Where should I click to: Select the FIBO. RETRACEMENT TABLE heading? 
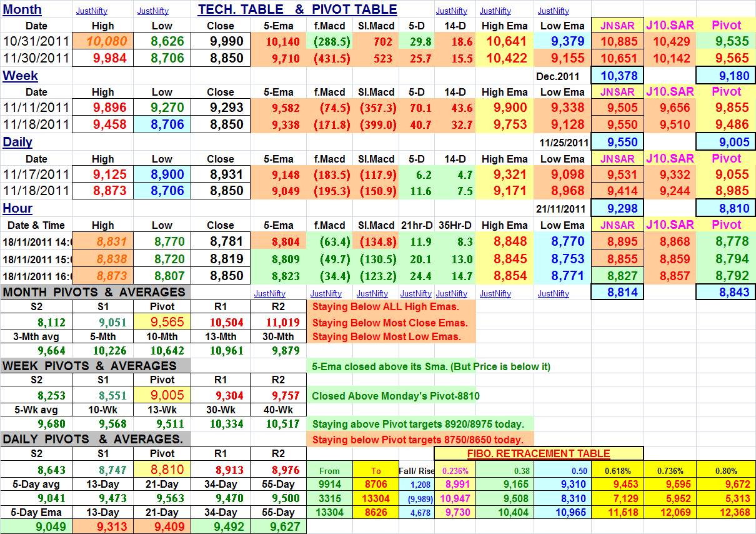point(538,454)
